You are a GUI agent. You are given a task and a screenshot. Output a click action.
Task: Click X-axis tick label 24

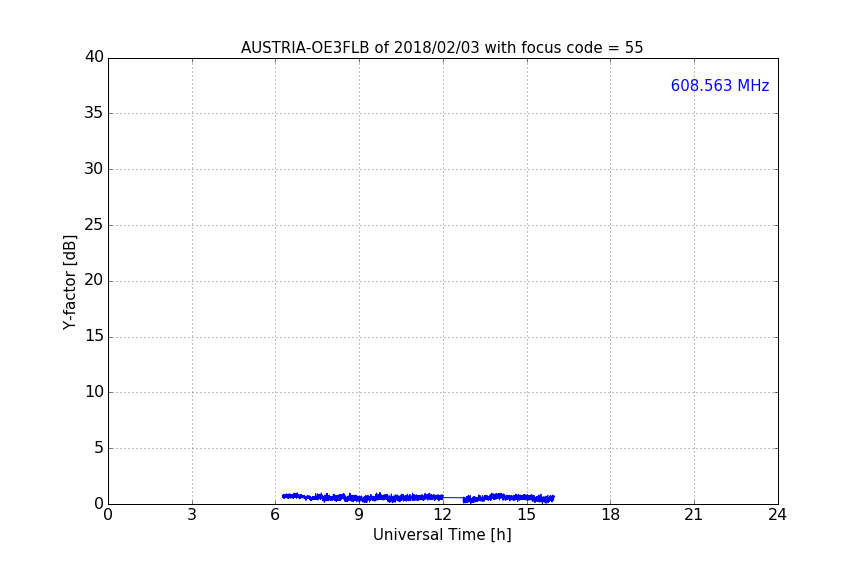click(777, 515)
